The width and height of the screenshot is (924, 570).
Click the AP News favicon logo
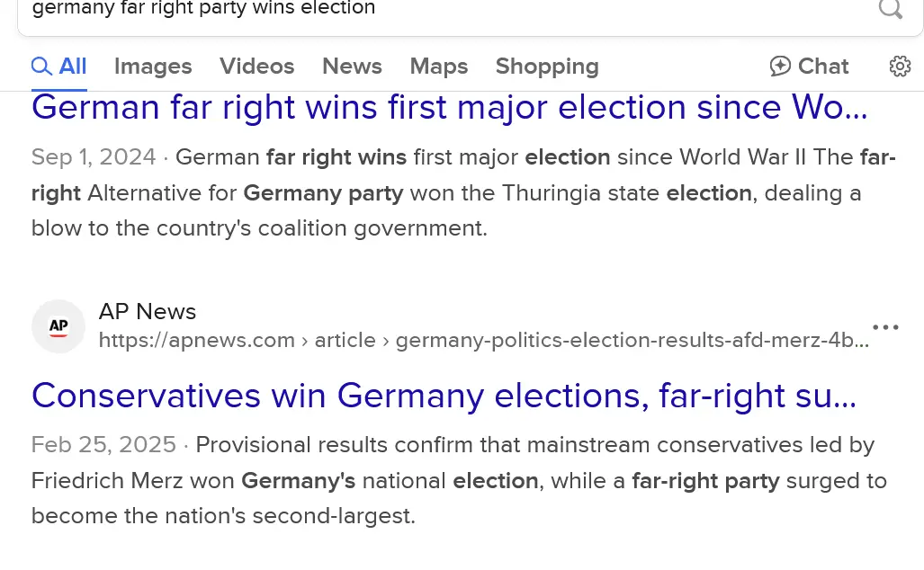pos(58,326)
